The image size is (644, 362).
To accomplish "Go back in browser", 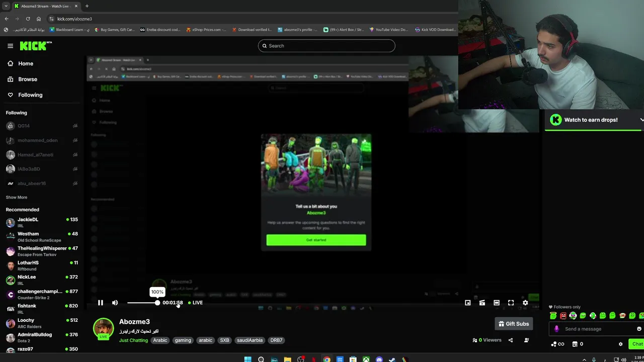I will (x=7, y=19).
